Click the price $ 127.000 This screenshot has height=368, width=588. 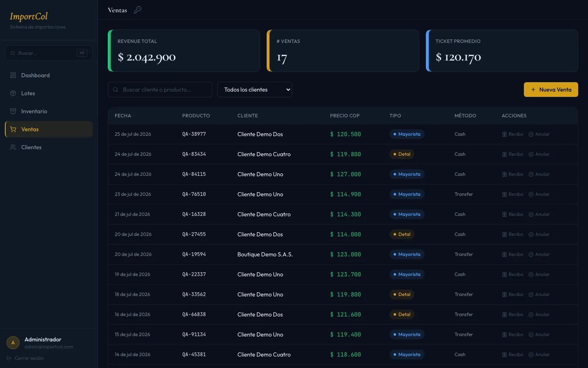[345, 174]
